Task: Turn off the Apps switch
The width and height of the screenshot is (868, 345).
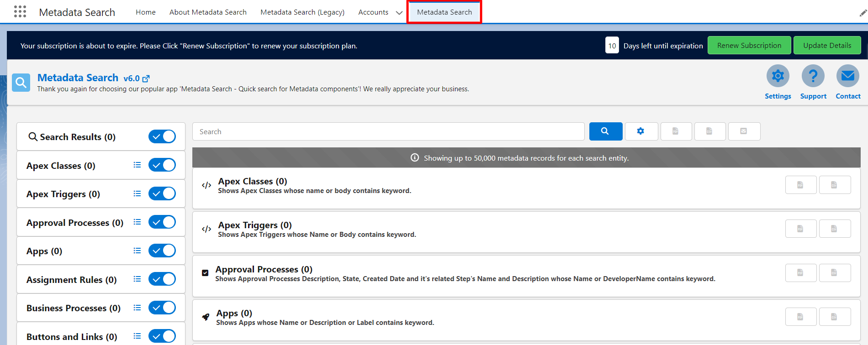Action: [162, 251]
